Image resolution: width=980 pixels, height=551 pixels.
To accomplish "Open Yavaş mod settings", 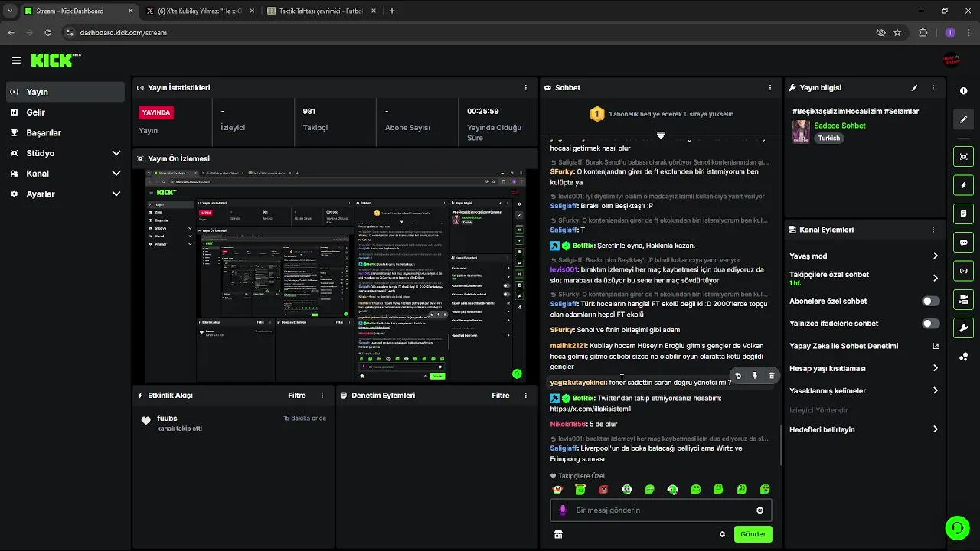I will tap(864, 256).
